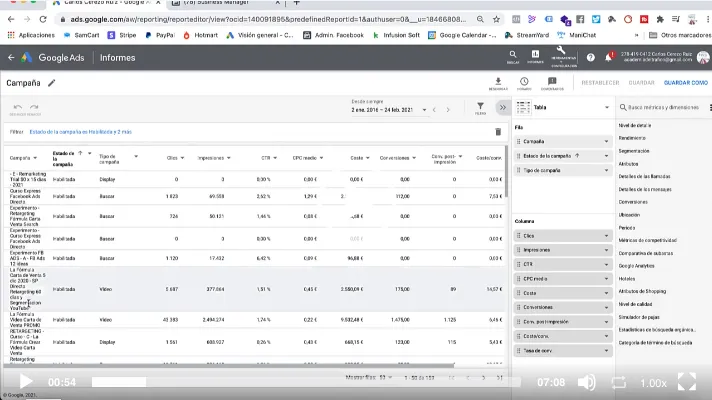Viewport: 712px width, 400px height.
Task: Collapse the side panel with double chevron
Action: [503, 108]
